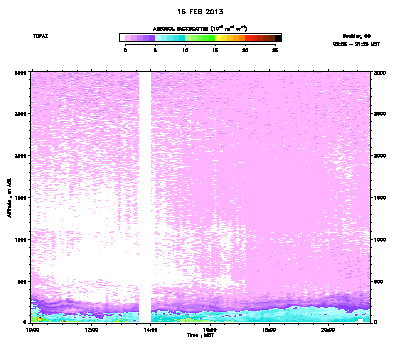Click the 18:00 time axis tick label

click(x=269, y=330)
